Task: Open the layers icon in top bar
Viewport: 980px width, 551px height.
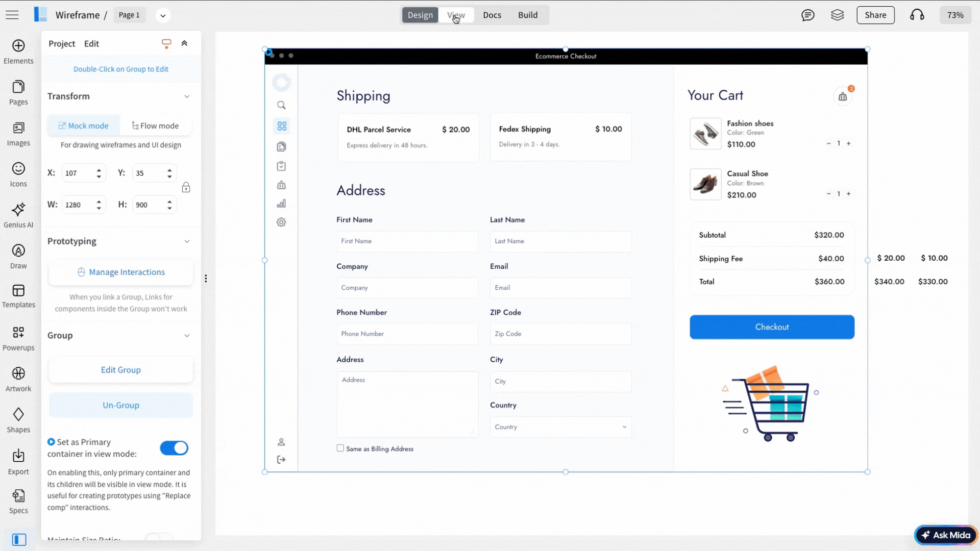Action: pos(837,15)
